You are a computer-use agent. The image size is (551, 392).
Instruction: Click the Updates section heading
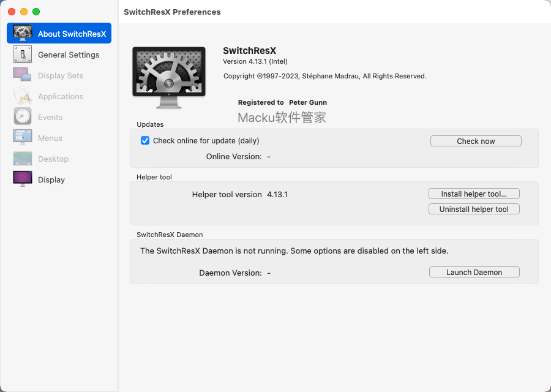coord(150,124)
